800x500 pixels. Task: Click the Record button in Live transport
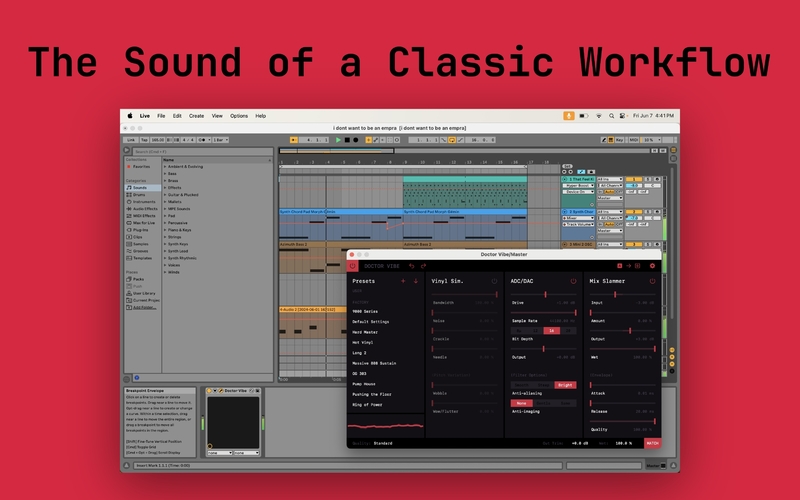point(356,140)
